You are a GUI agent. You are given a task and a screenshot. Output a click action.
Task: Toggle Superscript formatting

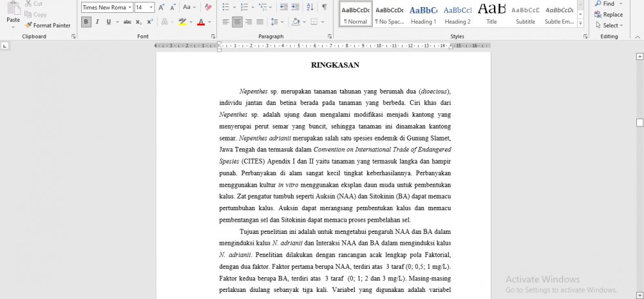[150, 22]
